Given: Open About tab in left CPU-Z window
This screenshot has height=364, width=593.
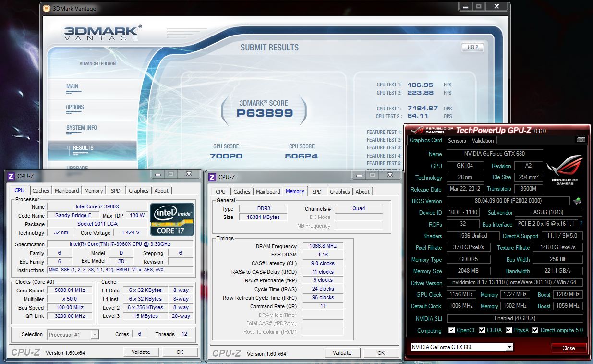Looking at the screenshot, I should (161, 191).
